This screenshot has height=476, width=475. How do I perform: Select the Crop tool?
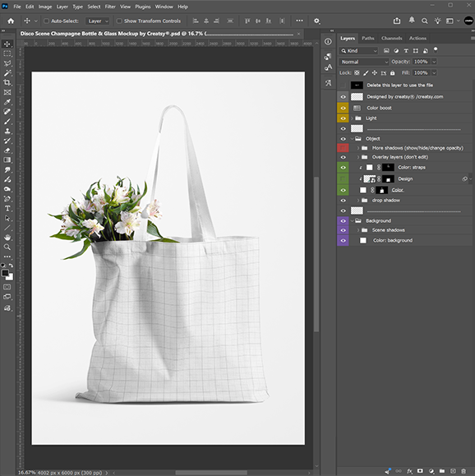coord(7,82)
